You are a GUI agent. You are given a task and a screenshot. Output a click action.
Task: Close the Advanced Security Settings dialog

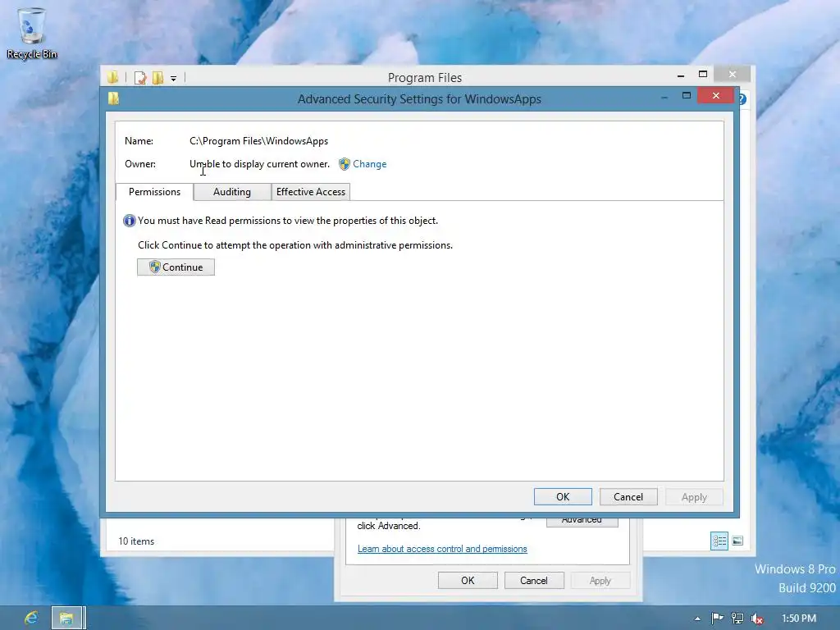[x=715, y=95]
